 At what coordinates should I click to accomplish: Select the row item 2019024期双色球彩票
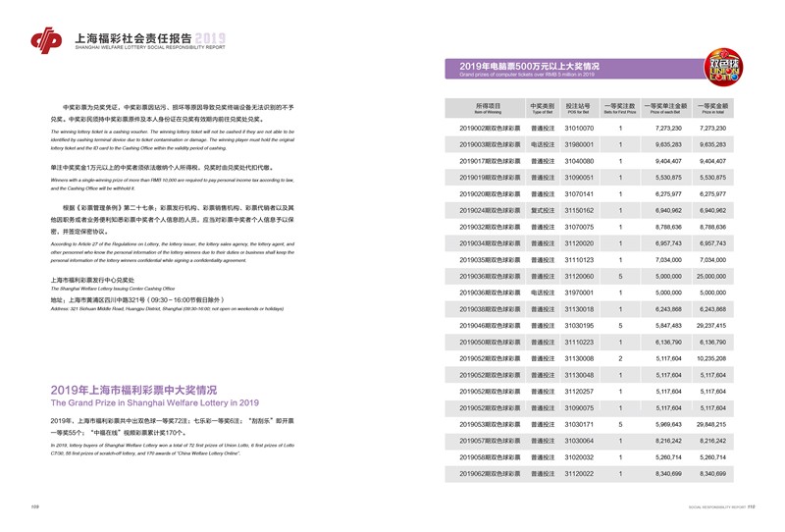point(490,211)
